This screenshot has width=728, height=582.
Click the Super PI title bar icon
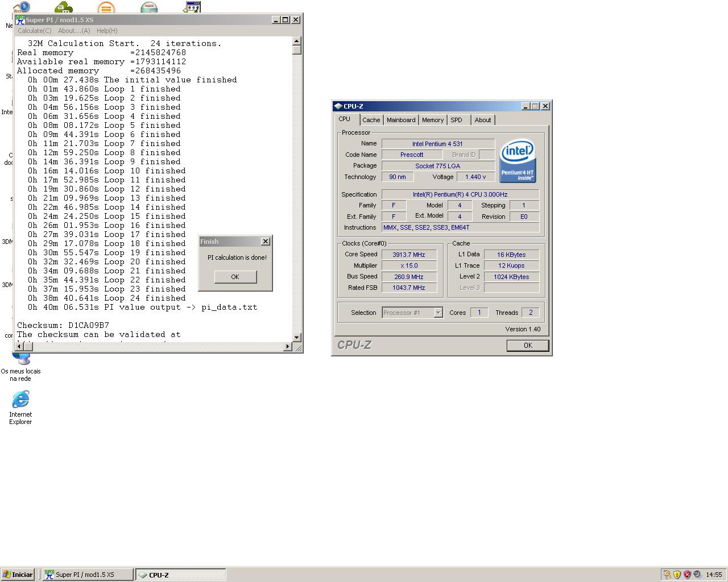[20, 20]
